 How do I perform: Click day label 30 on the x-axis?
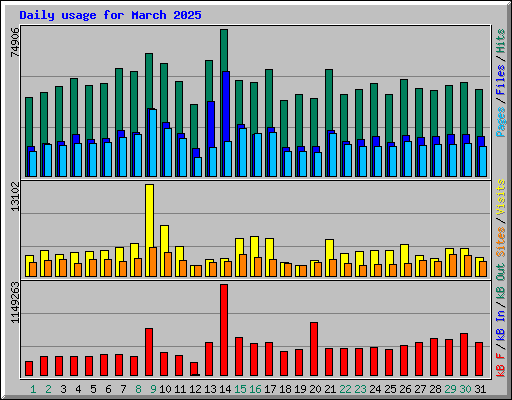tap(465, 389)
